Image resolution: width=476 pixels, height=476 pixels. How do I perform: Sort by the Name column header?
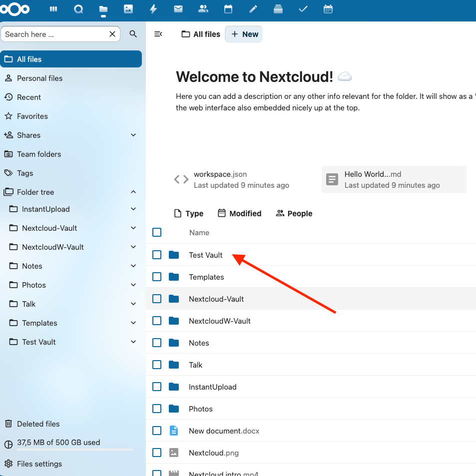(x=199, y=233)
